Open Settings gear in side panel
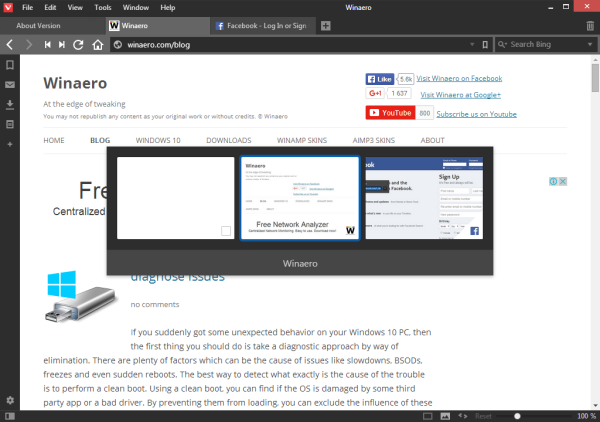This screenshot has width=600, height=422. 10,400
